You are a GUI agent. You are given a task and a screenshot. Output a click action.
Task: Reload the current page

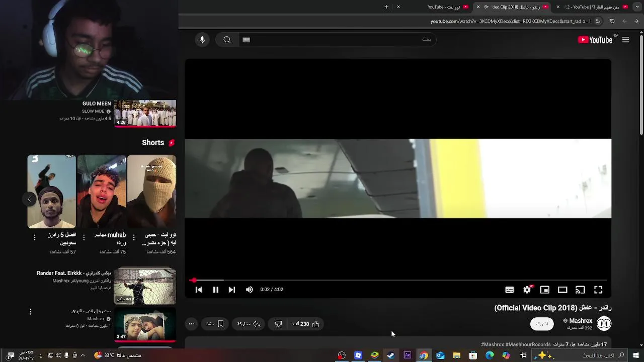(612, 21)
